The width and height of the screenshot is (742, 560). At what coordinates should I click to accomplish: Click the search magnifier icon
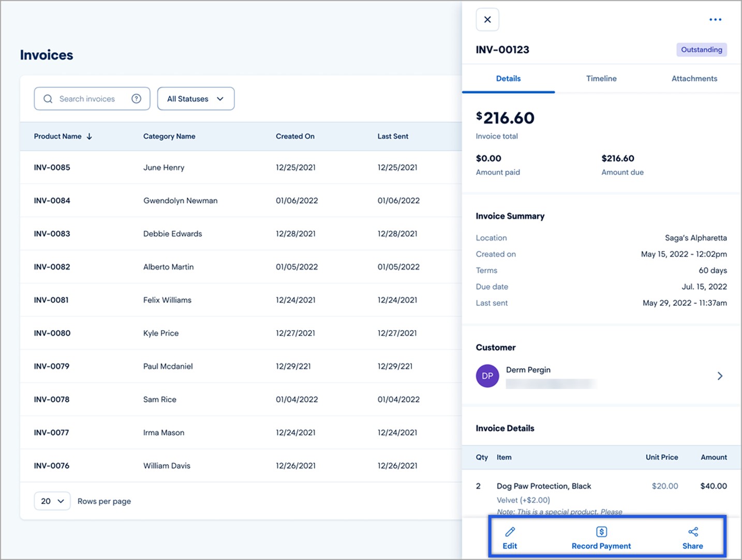pos(48,99)
